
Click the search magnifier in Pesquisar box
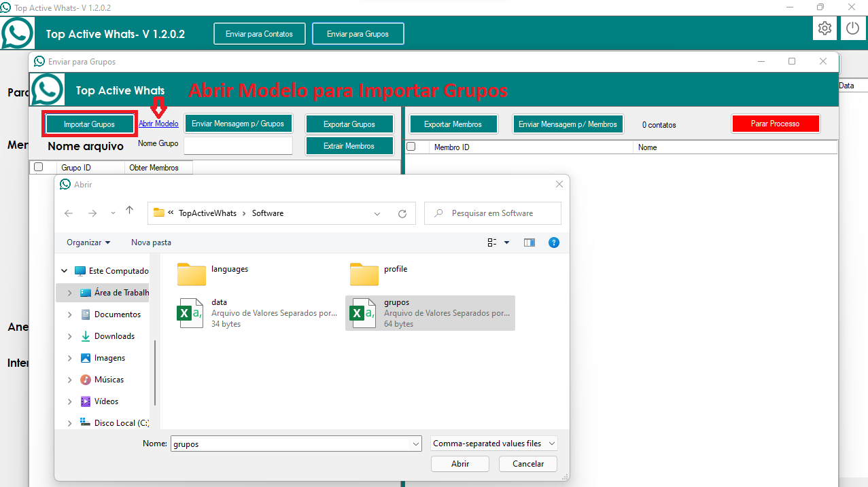tap(438, 213)
